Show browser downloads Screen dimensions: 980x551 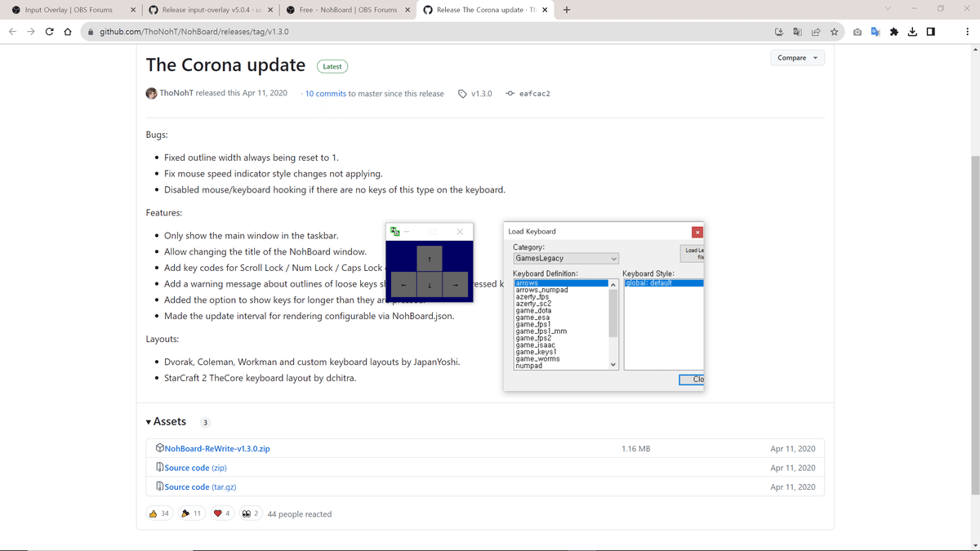click(912, 32)
